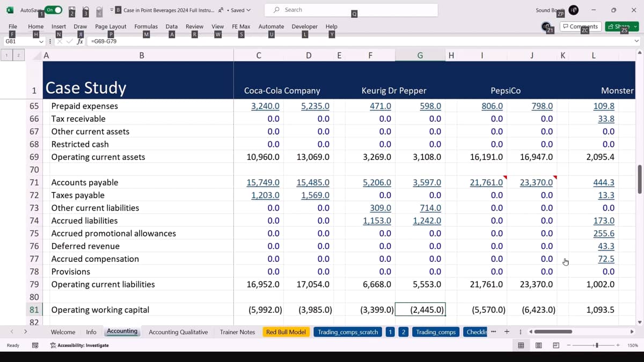Screen dimensions: 644x362
Task: Open the Comments pane
Action: tap(580, 26)
